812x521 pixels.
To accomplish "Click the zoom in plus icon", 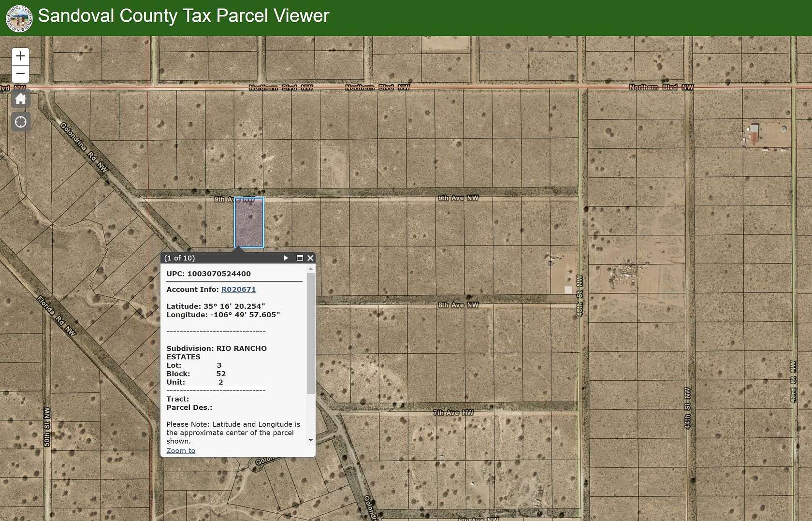I will point(20,55).
